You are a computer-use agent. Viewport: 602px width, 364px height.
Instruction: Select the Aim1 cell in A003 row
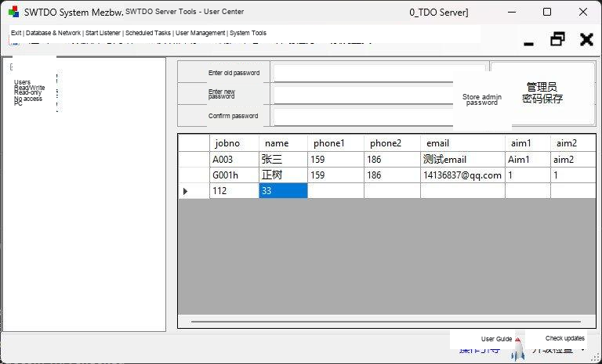528,159
